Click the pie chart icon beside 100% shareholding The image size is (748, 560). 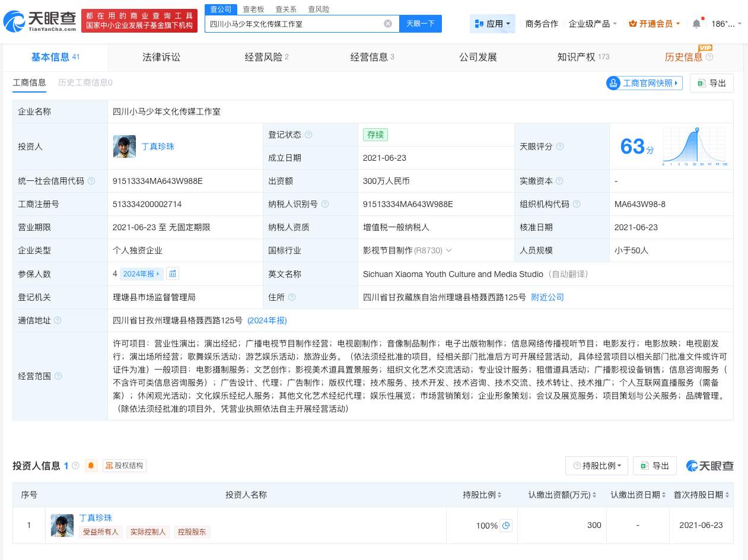pos(506,526)
